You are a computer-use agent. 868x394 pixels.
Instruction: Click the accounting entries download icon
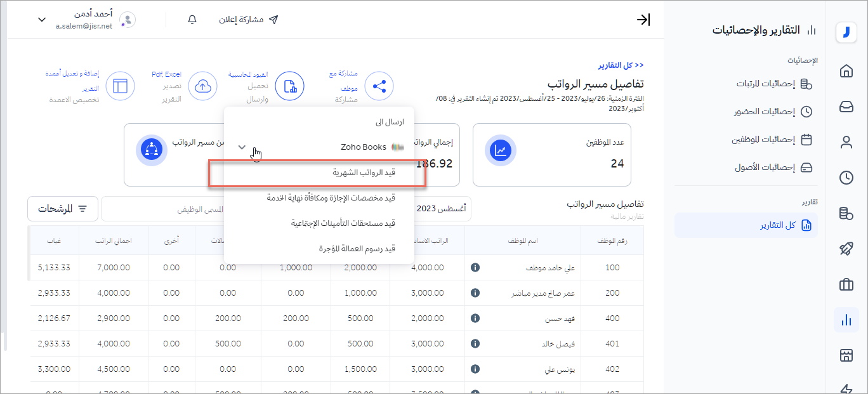pyautogui.click(x=289, y=86)
